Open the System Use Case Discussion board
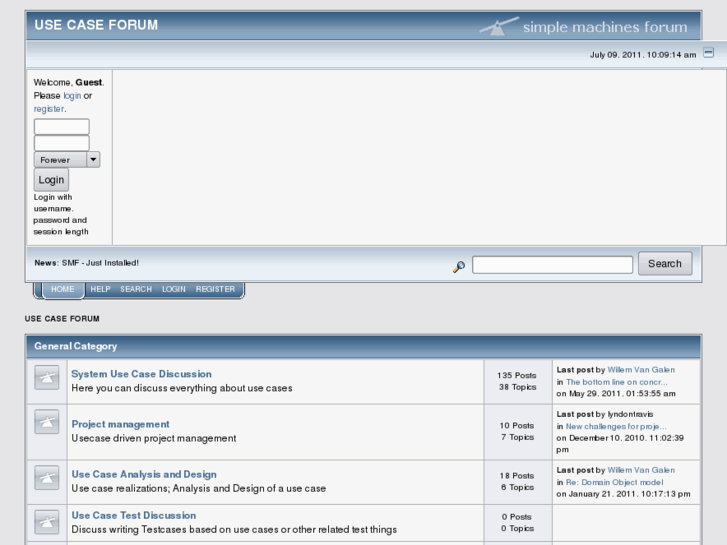Viewport: 727px width, 545px height. 141,374
